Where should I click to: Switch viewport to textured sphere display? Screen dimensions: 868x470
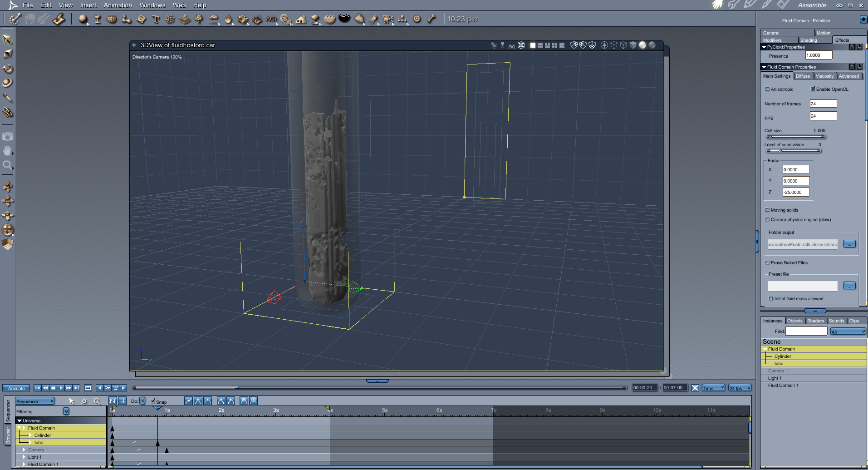(x=652, y=45)
